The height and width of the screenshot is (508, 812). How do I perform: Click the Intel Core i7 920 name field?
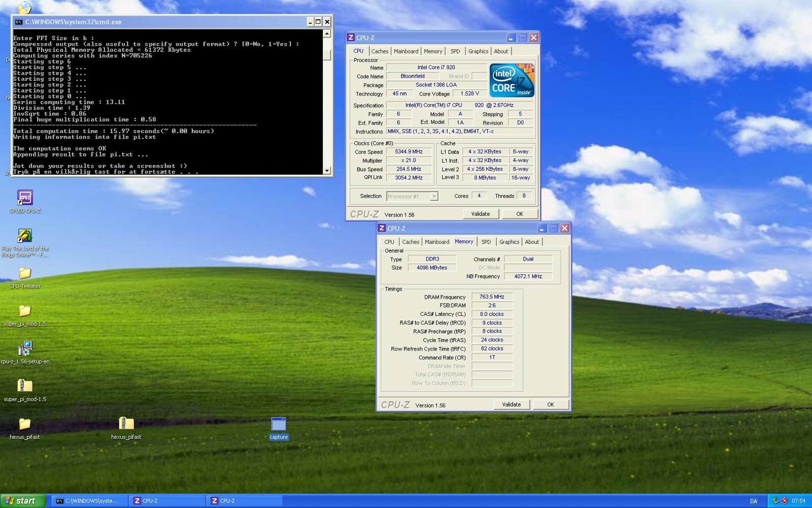coord(436,67)
